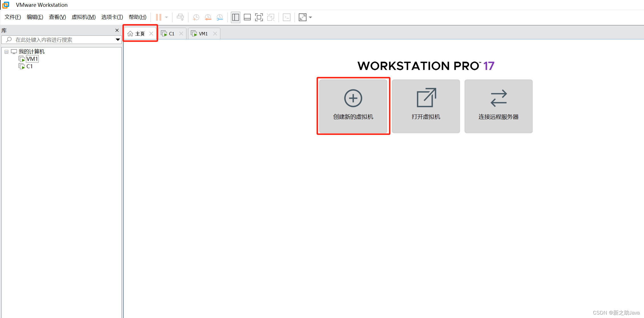Open the 帮助(H) menu

click(137, 17)
